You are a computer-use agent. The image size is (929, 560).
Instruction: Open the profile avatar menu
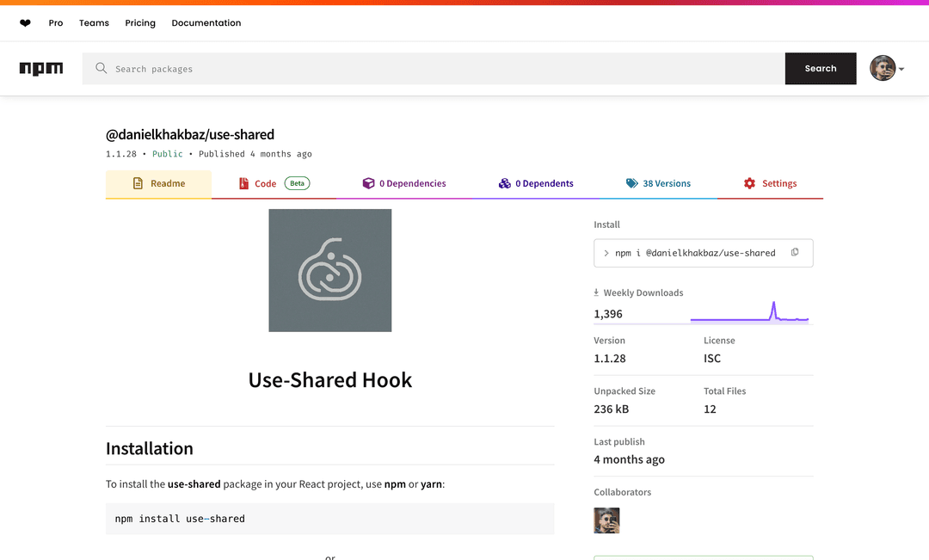click(883, 68)
